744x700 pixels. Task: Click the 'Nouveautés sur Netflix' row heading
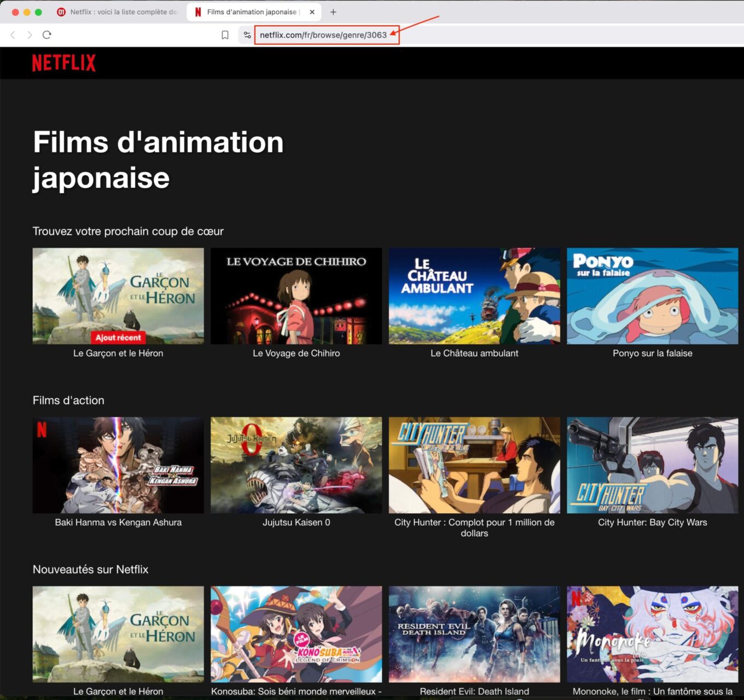point(91,570)
